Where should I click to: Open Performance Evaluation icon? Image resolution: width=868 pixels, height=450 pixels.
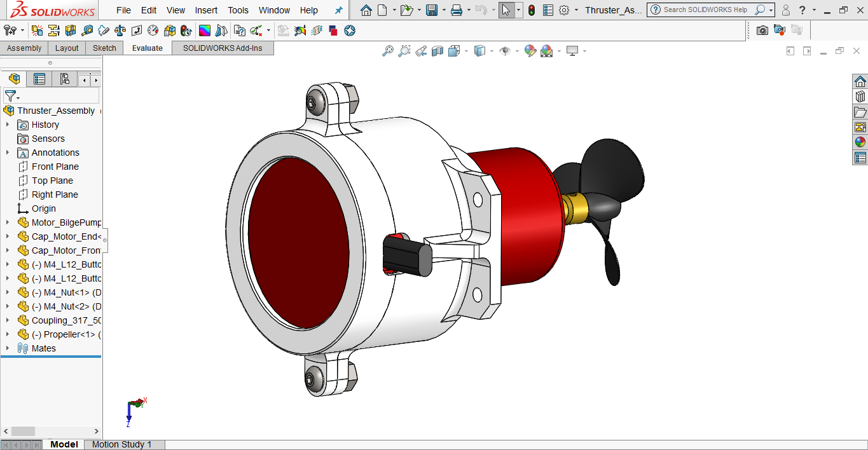[x=186, y=31]
